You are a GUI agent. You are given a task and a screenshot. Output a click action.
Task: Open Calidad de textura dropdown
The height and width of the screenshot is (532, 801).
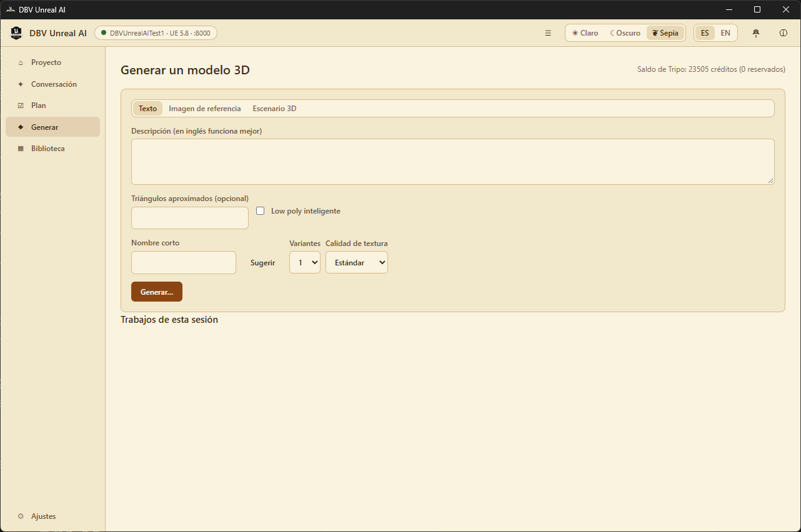tap(357, 262)
